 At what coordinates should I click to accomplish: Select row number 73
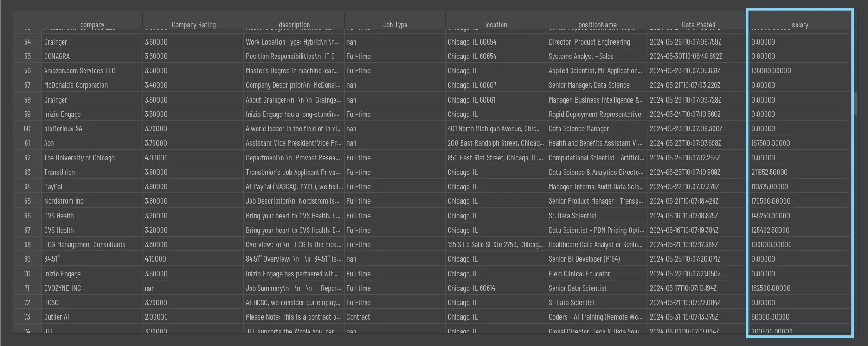27,317
